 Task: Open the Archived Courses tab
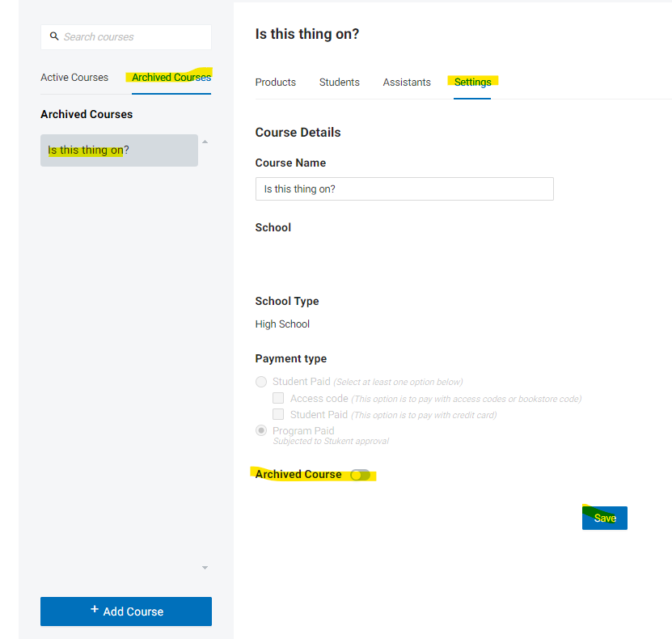pos(171,78)
